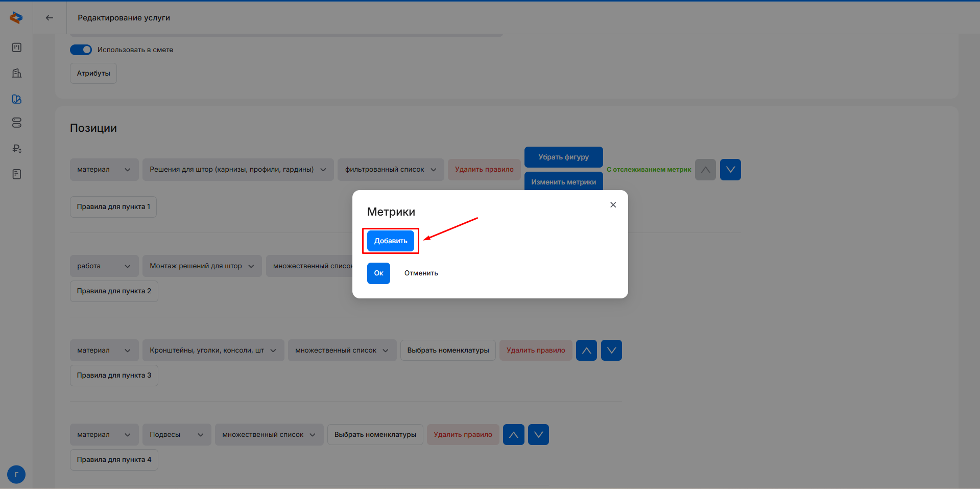Click the back arrow in the header
This screenshot has width=980, height=489.
50,18
